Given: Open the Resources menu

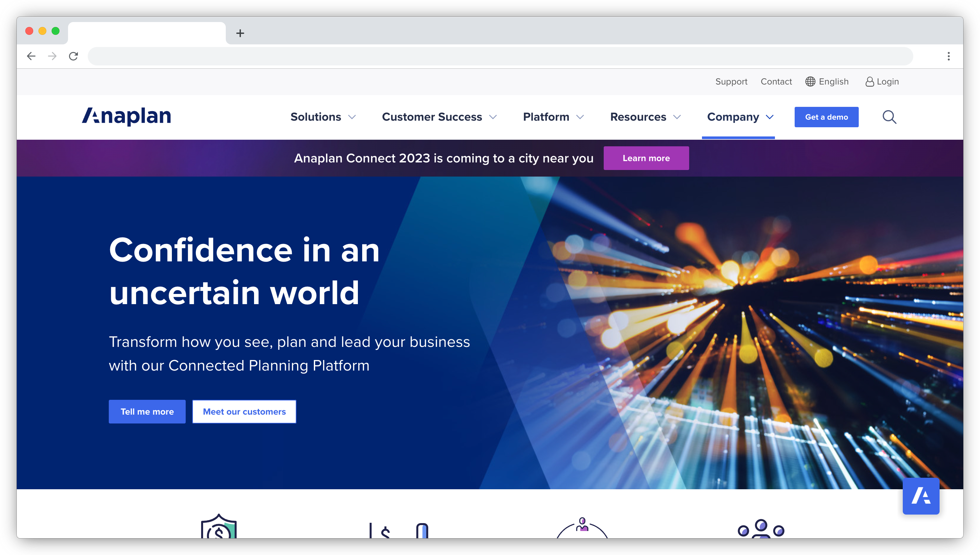Looking at the screenshot, I should click(638, 117).
